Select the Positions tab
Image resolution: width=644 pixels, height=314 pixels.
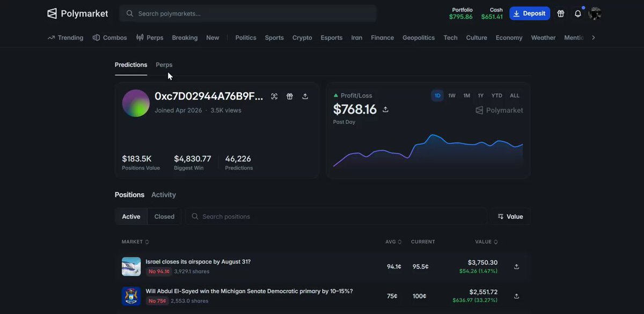(x=129, y=195)
